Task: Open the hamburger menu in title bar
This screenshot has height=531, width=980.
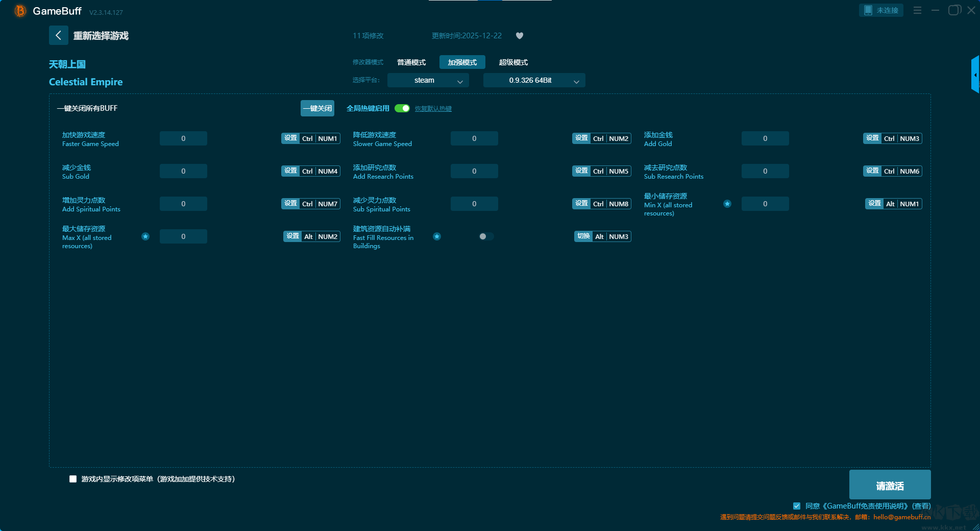Action: pos(917,10)
